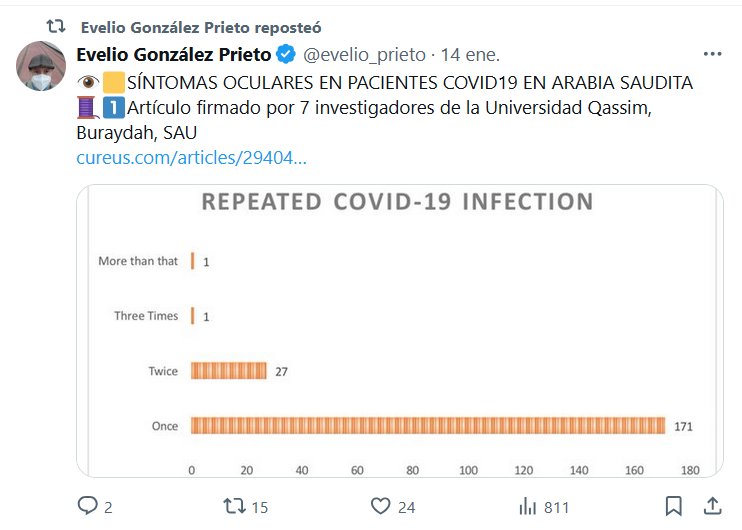Open the share tweet icon
The image size is (742, 530).
point(713,506)
